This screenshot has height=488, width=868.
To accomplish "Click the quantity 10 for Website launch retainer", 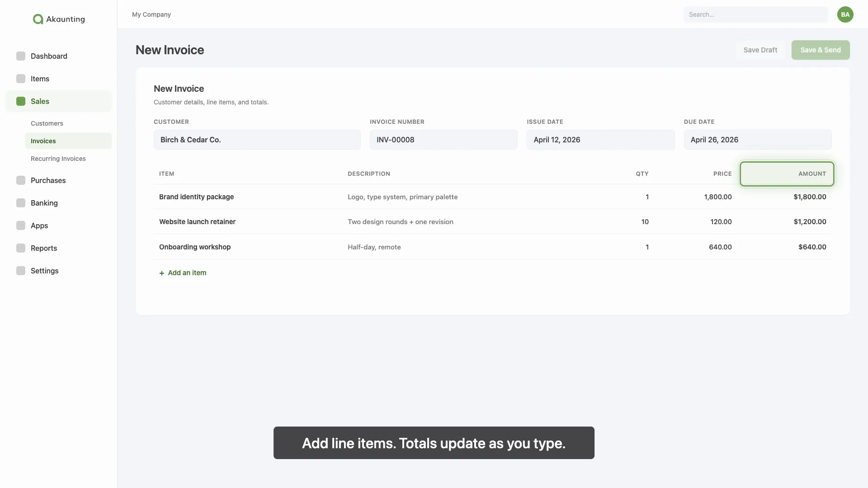I will (x=645, y=221).
